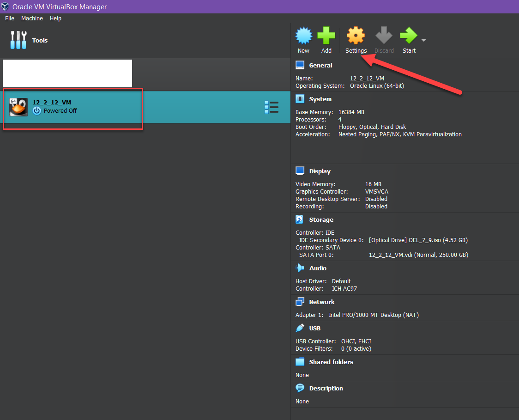Open the File menu

[10, 18]
